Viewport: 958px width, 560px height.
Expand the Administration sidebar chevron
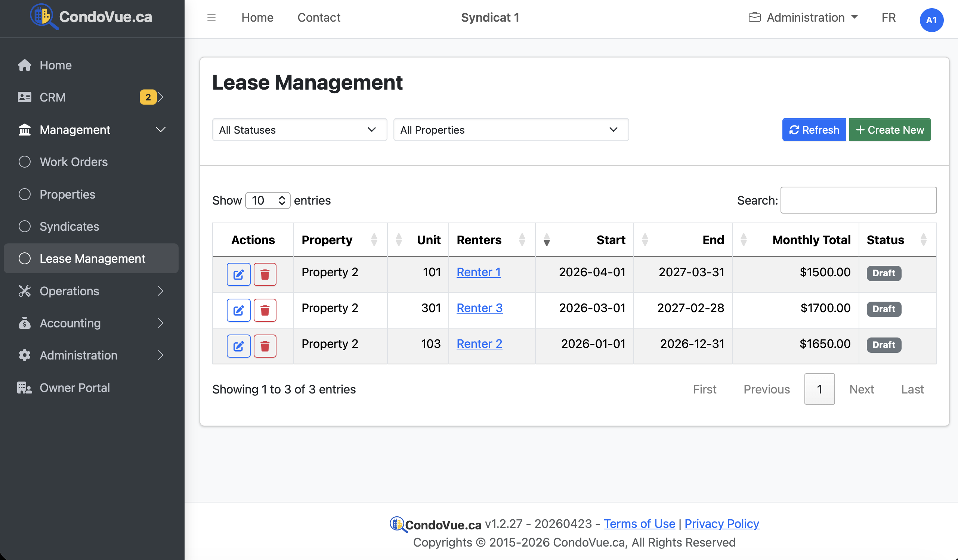pos(160,355)
